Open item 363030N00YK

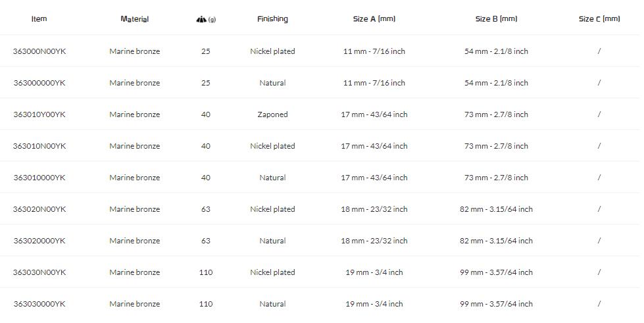[39, 272]
